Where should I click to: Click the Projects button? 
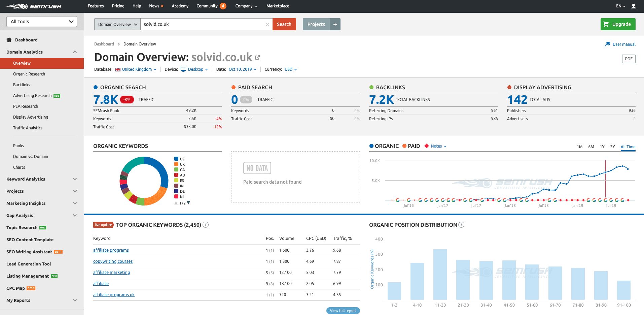pyautogui.click(x=316, y=24)
